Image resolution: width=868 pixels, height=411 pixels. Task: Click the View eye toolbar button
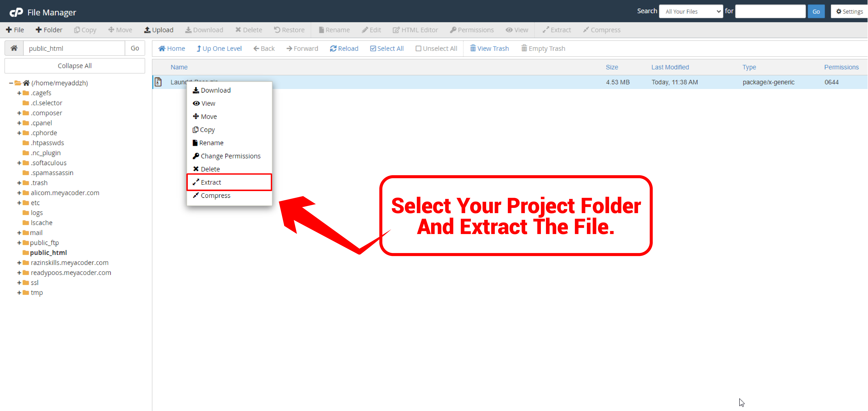pyautogui.click(x=517, y=30)
